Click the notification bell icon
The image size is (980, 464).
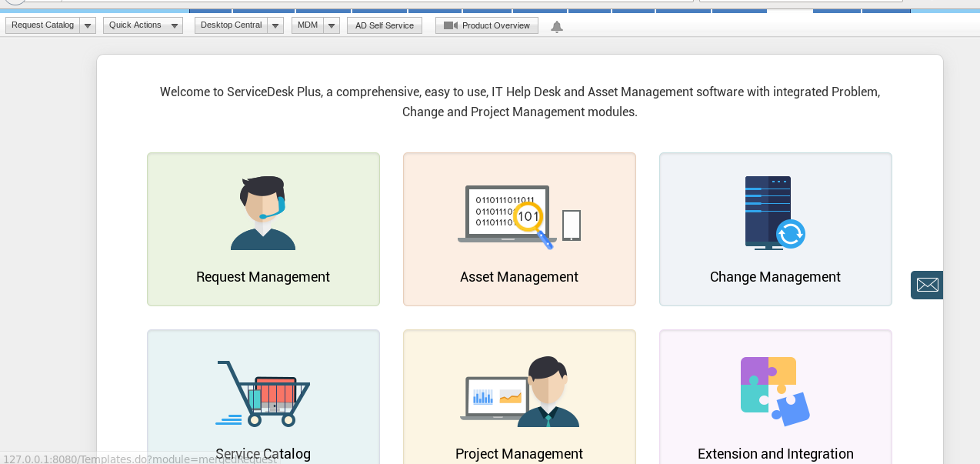coord(557,27)
